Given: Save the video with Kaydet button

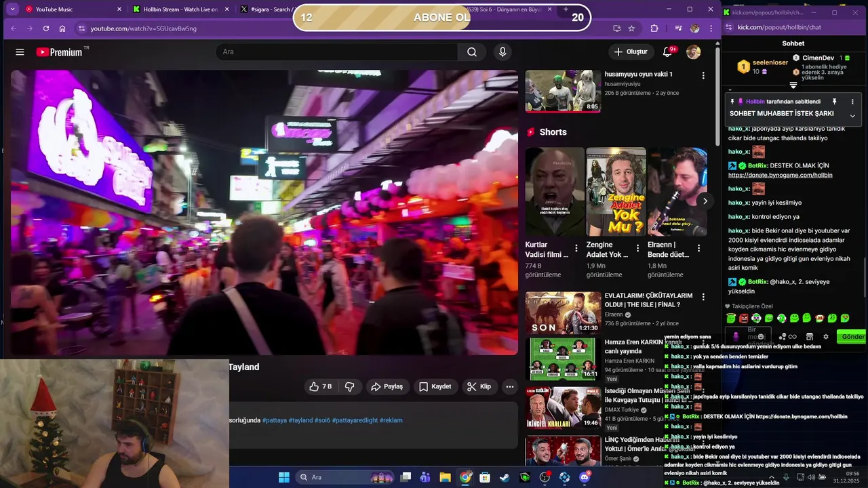Looking at the screenshot, I should coord(435,386).
